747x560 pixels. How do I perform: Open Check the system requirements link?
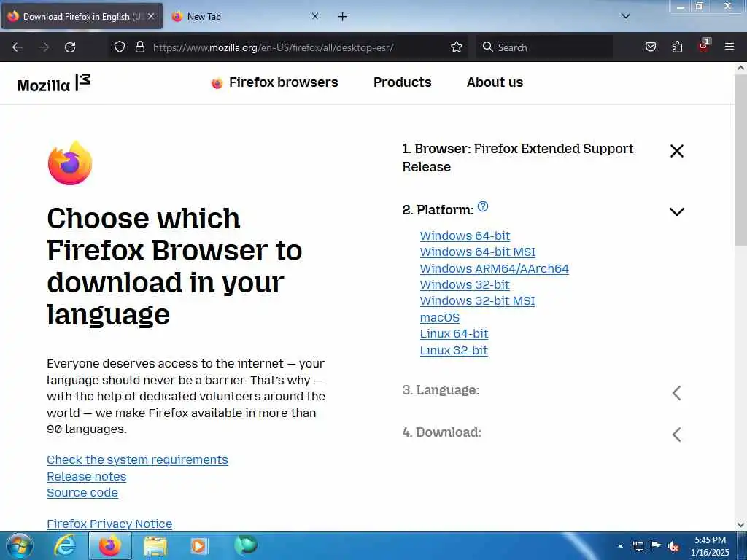[137, 460]
